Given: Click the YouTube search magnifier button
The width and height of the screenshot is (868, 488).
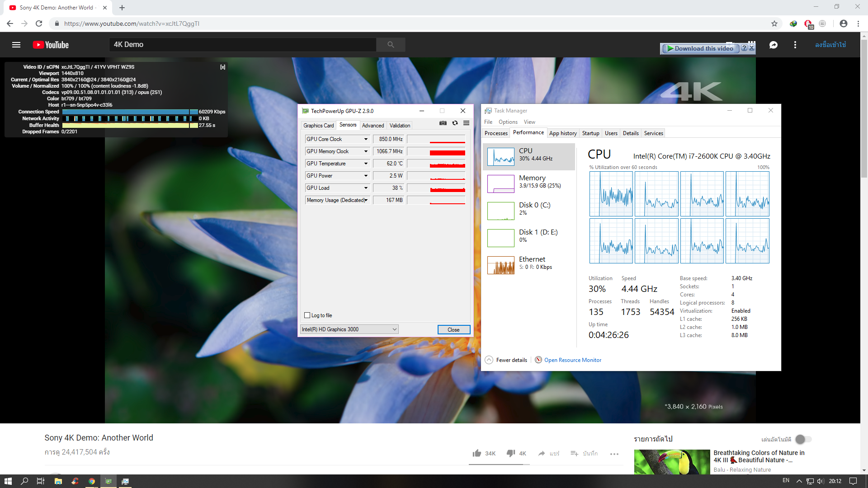Looking at the screenshot, I should [x=391, y=45].
